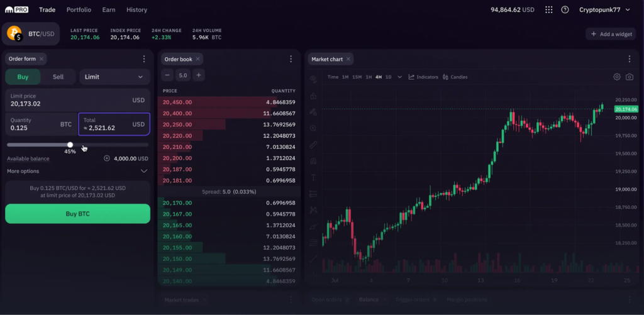This screenshot has height=315, width=644.
Task: Click the Buy BTC button
Action: coord(77,214)
